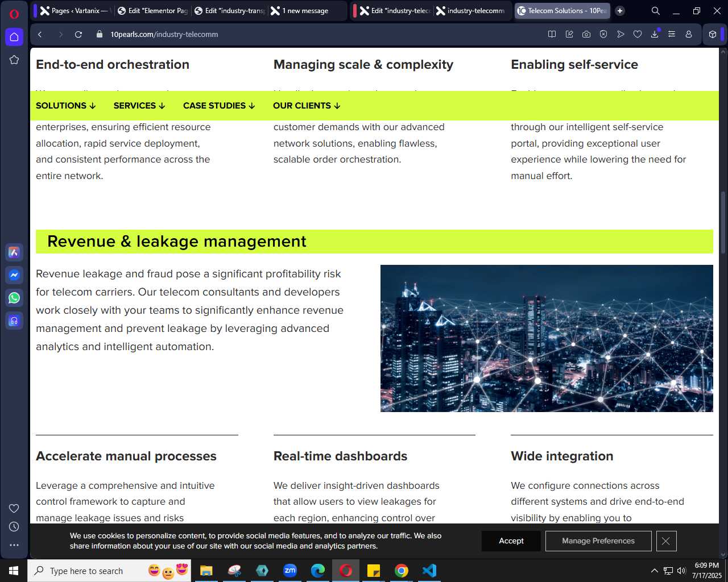This screenshot has width=728, height=582.
Task: View site security lock info
Action: (x=100, y=35)
